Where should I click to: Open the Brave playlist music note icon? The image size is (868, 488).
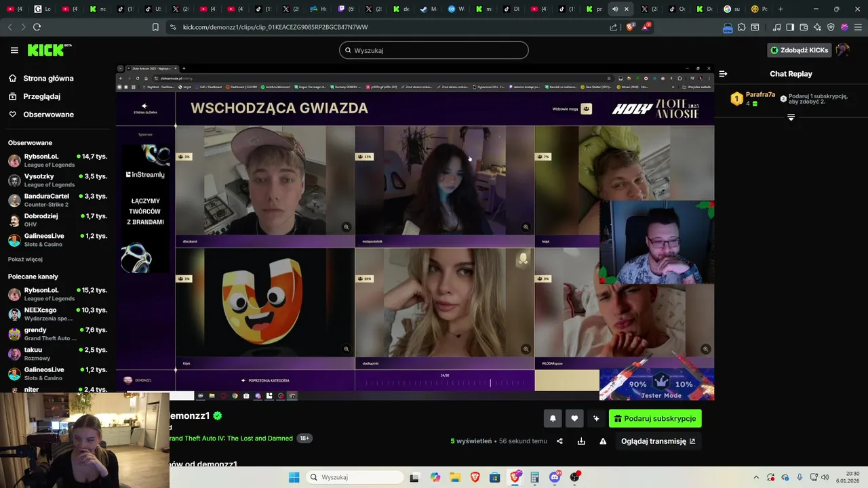tap(777, 27)
